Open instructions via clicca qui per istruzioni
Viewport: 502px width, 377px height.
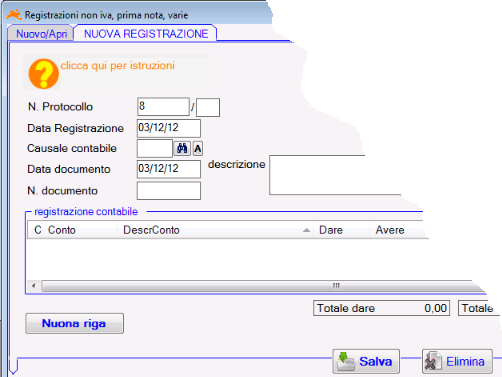click(x=117, y=65)
